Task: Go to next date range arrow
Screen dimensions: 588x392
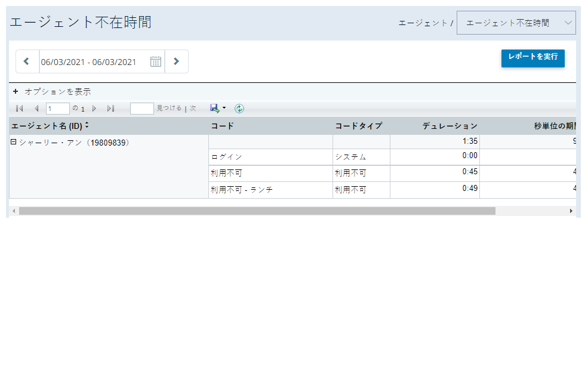Action: click(176, 61)
